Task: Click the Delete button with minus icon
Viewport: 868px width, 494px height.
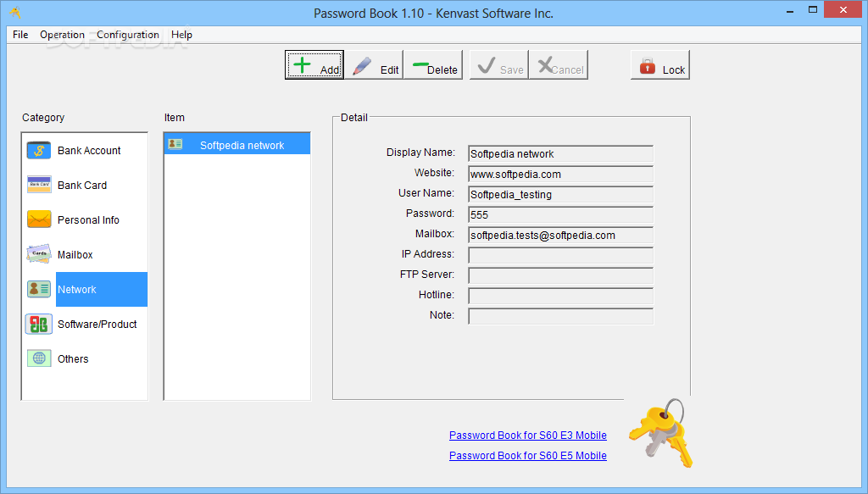Action: 433,64
